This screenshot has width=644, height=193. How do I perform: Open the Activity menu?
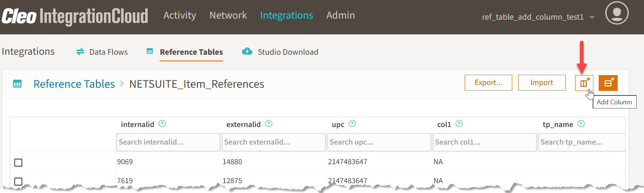pyautogui.click(x=180, y=15)
